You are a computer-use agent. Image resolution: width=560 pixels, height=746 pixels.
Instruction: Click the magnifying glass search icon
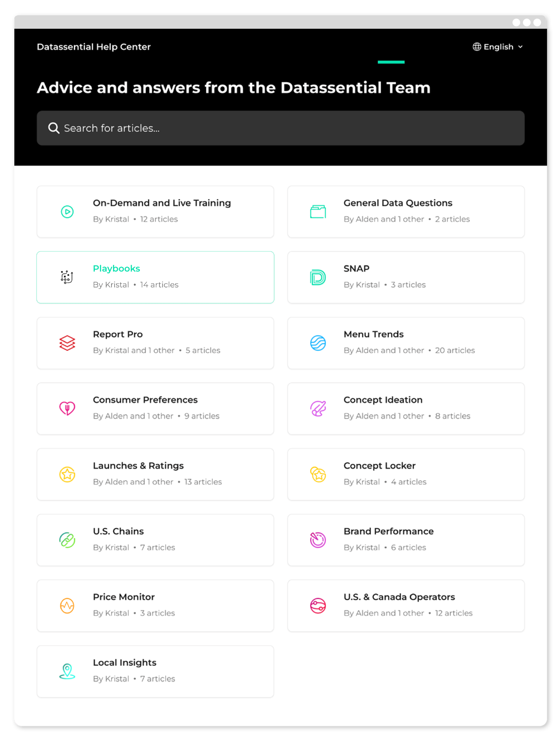point(54,128)
